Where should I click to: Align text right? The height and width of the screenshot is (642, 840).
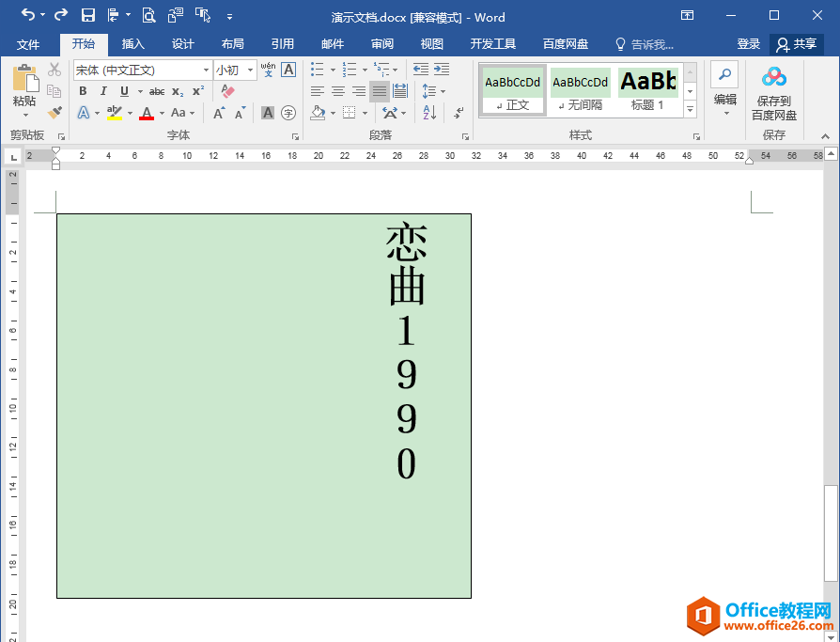358,91
